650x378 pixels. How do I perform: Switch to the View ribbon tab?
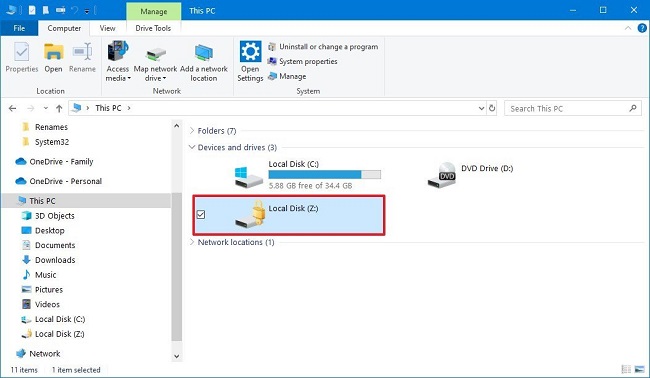(107, 28)
